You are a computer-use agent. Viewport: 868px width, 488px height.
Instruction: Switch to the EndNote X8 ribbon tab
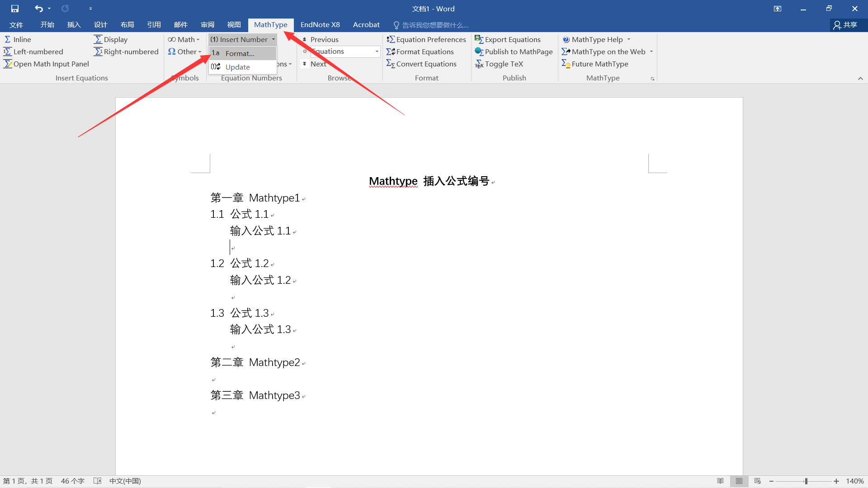tap(320, 25)
